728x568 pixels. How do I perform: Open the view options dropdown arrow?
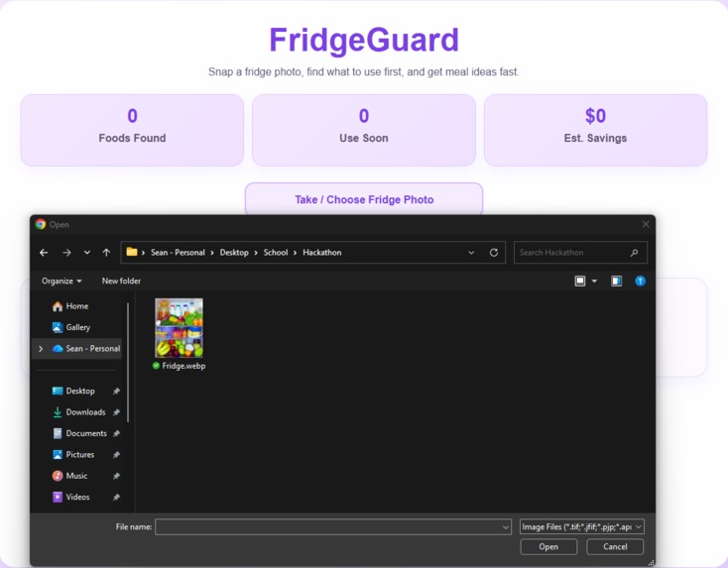pyautogui.click(x=594, y=281)
